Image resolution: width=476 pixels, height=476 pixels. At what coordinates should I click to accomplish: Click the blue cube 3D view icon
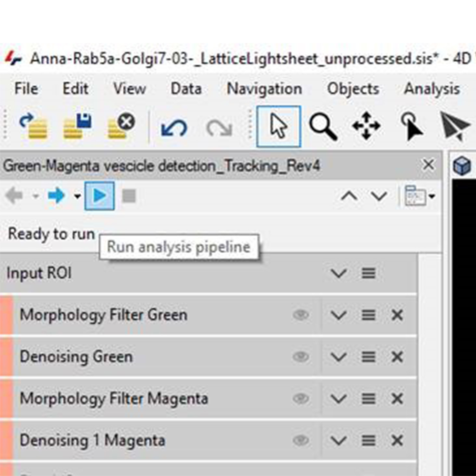(462, 166)
